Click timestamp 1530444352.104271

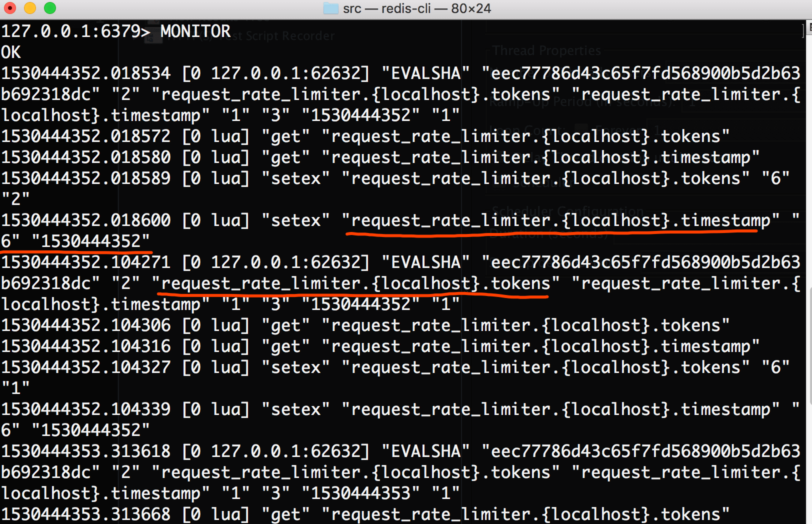coord(86,262)
